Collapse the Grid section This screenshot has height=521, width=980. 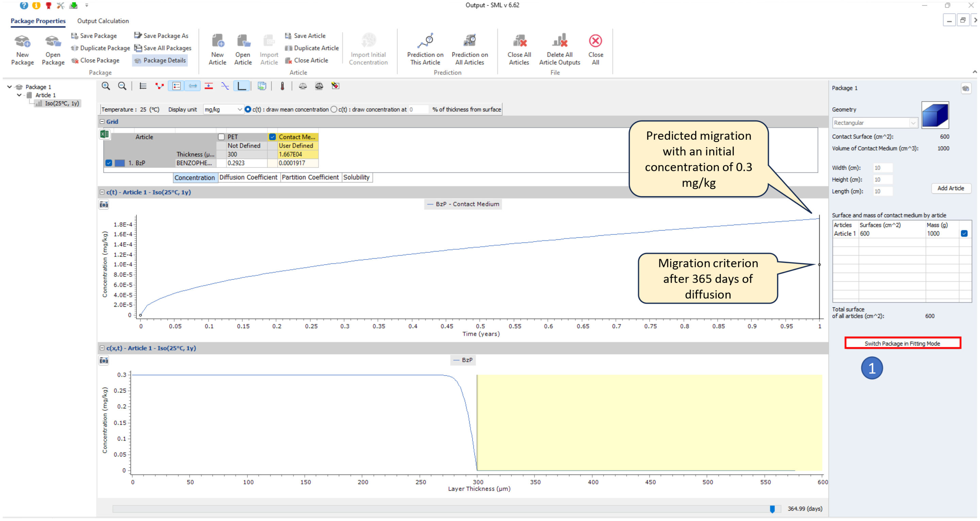pyautogui.click(x=102, y=122)
